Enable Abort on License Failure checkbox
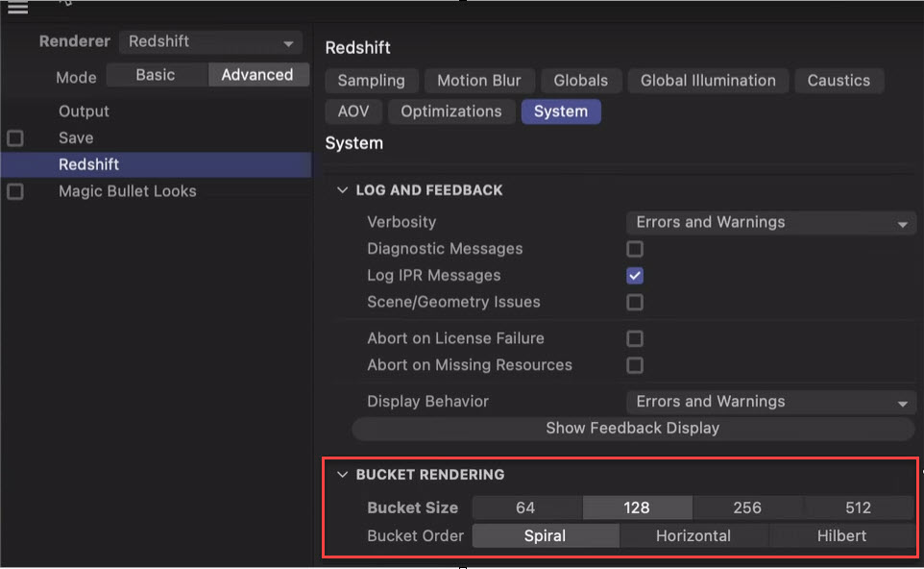This screenshot has height=569, width=924. coord(635,338)
